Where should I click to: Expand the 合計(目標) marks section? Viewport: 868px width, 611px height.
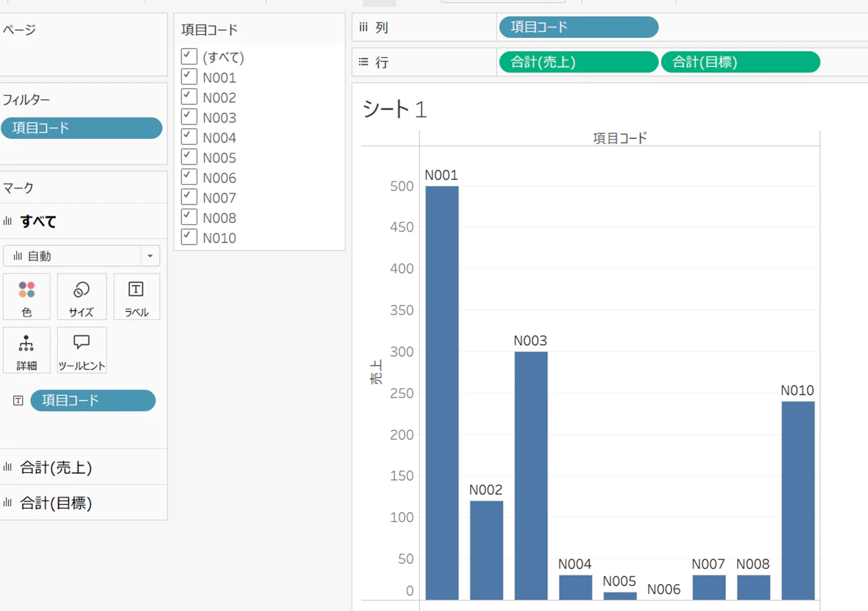click(x=83, y=503)
